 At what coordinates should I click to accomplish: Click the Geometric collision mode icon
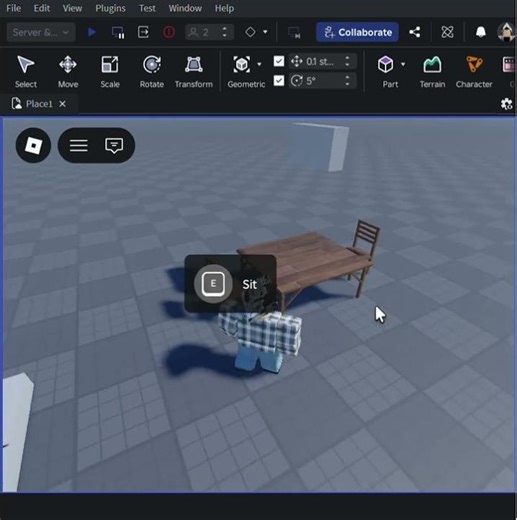(242, 64)
